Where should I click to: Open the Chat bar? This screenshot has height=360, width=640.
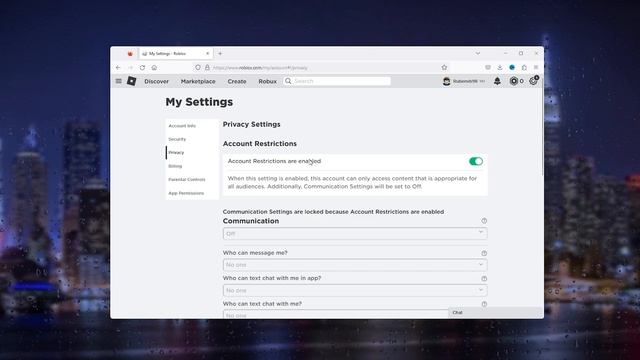496,313
